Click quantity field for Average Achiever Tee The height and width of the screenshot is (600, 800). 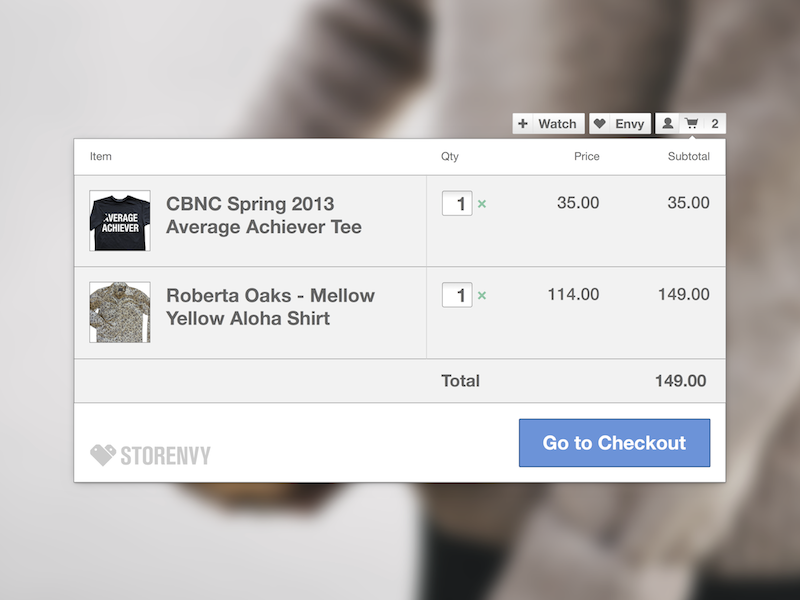(x=457, y=203)
